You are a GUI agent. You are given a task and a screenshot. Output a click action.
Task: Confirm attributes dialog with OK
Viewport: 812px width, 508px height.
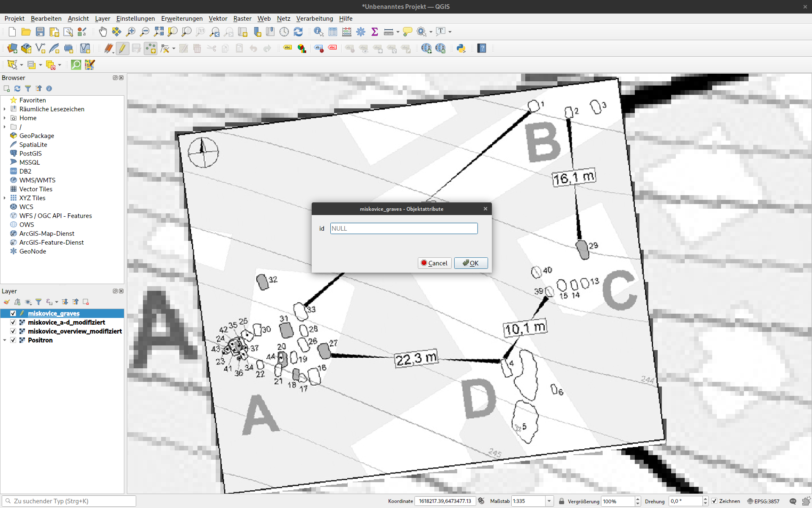[x=471, y=263]
